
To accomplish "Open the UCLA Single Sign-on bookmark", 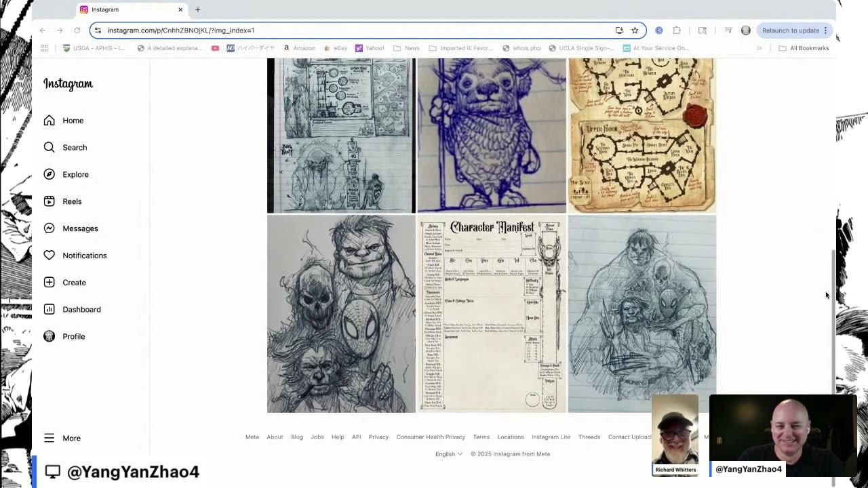I will coord(580,48).
